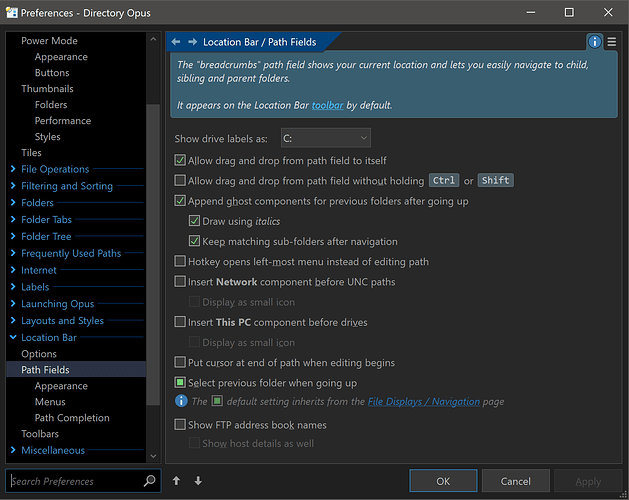Collapse the Location Bar category
The height and width of the screenshot is (500, 629).
(13, 337)
